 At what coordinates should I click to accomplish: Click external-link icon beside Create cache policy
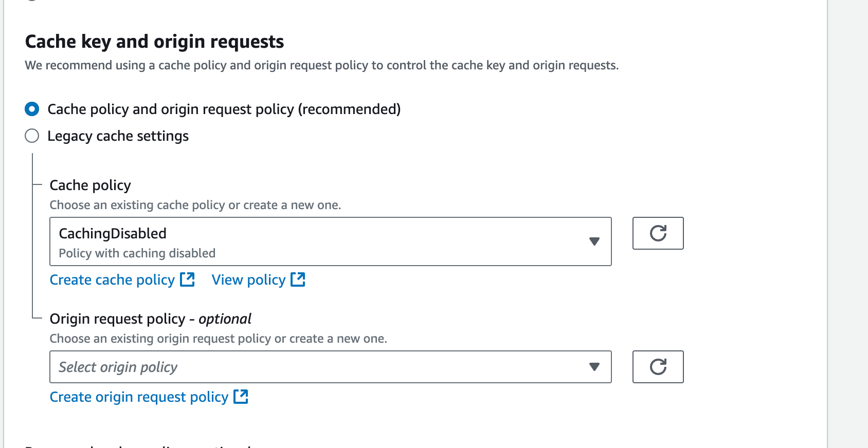(187, 279)
